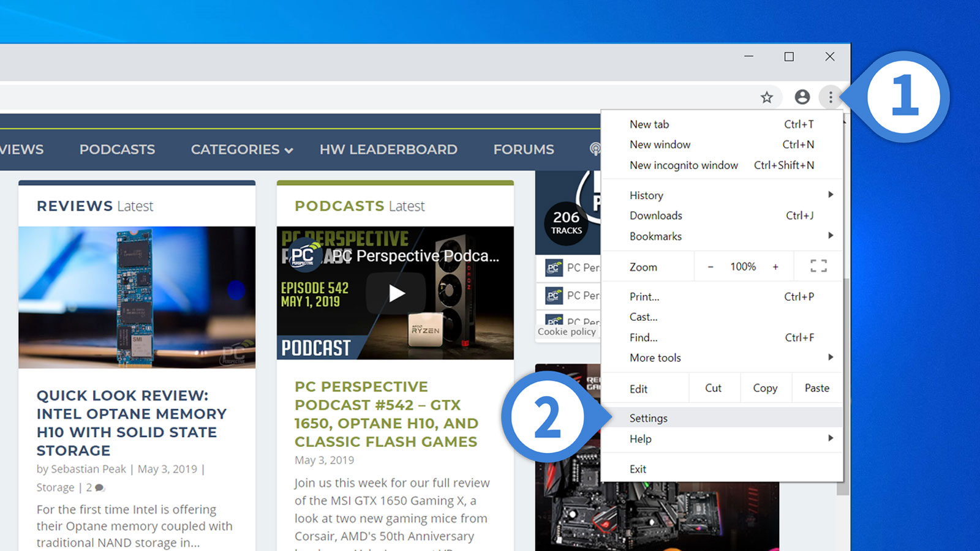This screenshot has height=551, width=980.
Task: Expand the CATEGORIES dropdown in nav
Action: tap(241, 149)
